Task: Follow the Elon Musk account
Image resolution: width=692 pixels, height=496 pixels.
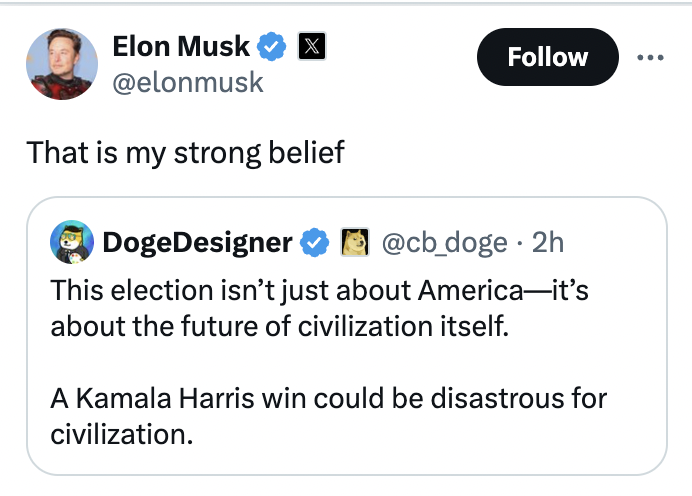Action: point(547,57)
